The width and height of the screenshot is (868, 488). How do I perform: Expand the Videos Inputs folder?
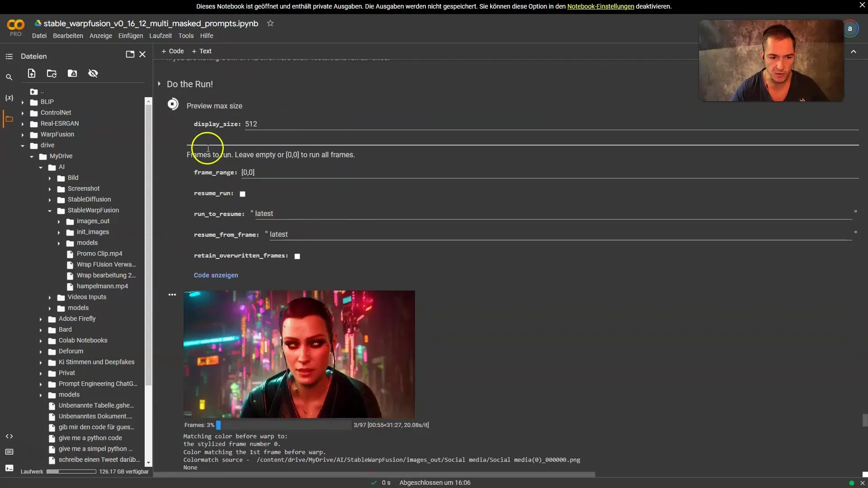pyautogui.click(x=49, y=297)
